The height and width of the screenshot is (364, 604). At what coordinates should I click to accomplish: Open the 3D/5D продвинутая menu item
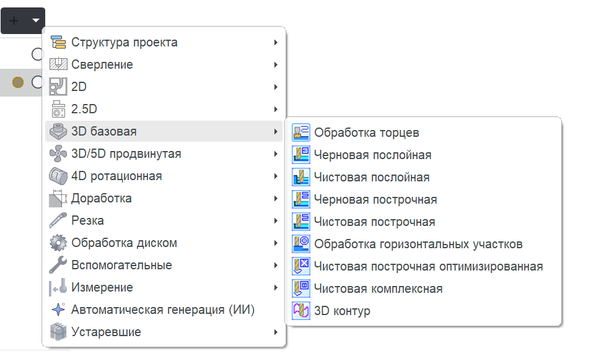tap(164, 154)
